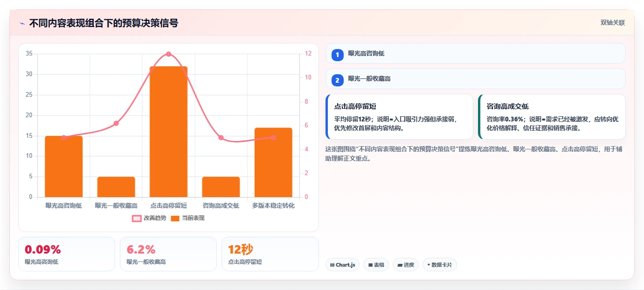Click the sparkle icon on 数据卡片 tag
644x290 pixels.
[429, 265]
